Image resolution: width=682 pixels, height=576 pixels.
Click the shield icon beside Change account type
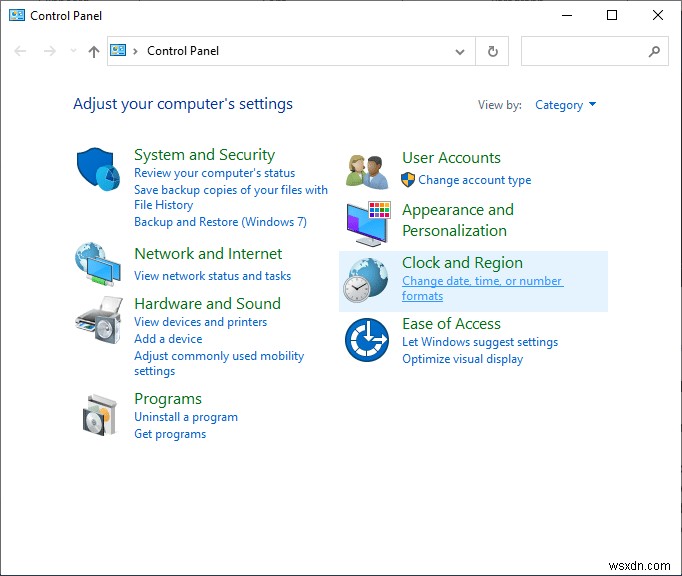point(408,180)
